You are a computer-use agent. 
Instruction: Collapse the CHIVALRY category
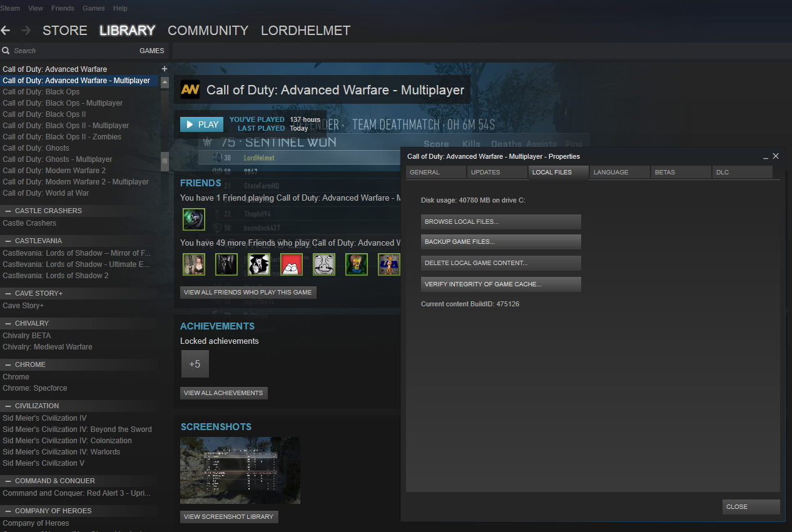click(x=9, y=323)
